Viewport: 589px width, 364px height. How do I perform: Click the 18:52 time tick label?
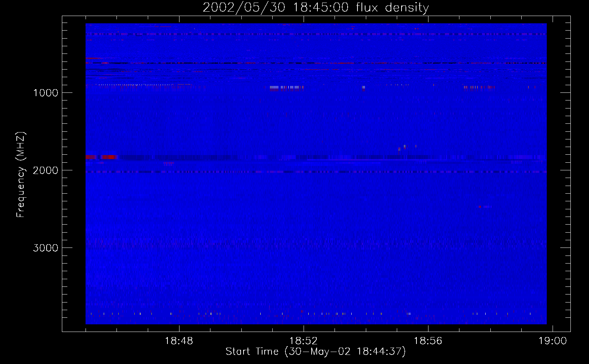click(x=304, y=341)
